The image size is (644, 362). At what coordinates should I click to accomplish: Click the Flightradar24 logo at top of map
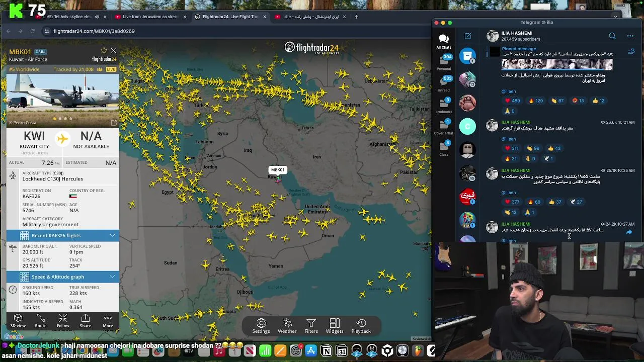311,48
